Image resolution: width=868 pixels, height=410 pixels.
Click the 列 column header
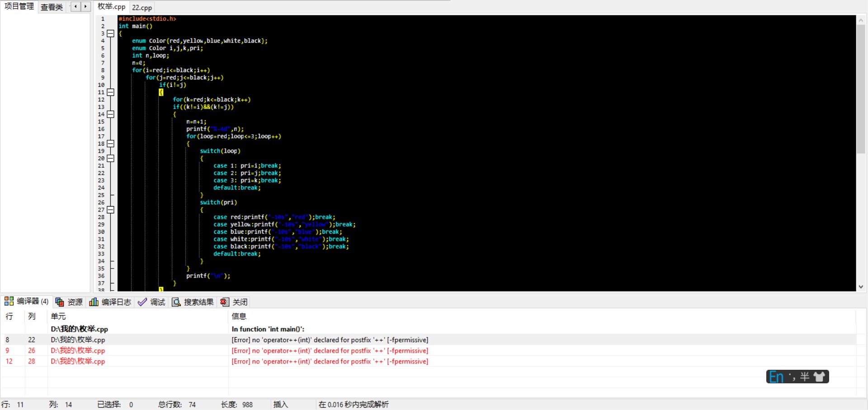(32, 316)
